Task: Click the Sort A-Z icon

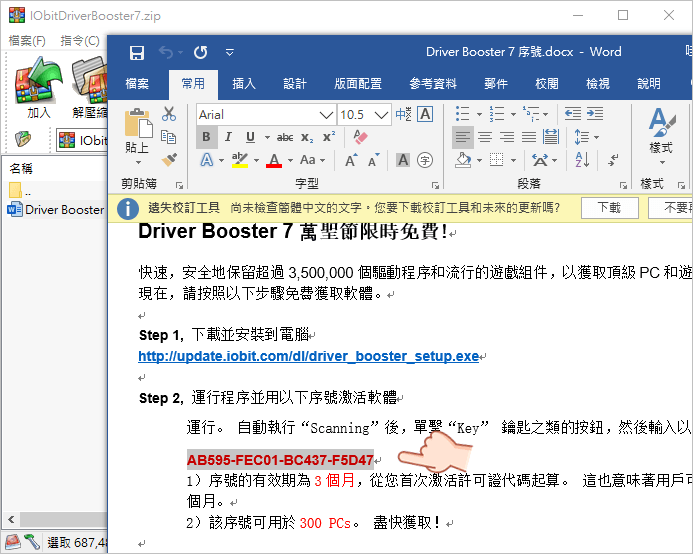Action: [583, 160]
